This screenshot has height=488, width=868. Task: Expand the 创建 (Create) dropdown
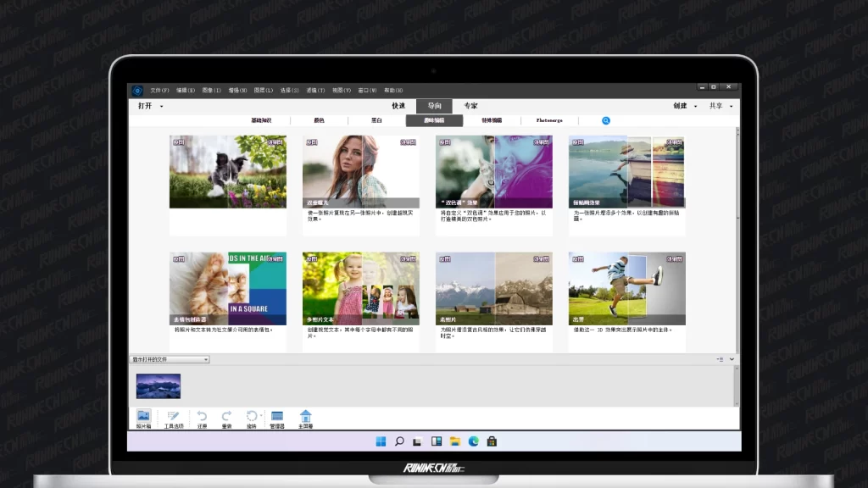pyautogui.click(x=685, y=106)
